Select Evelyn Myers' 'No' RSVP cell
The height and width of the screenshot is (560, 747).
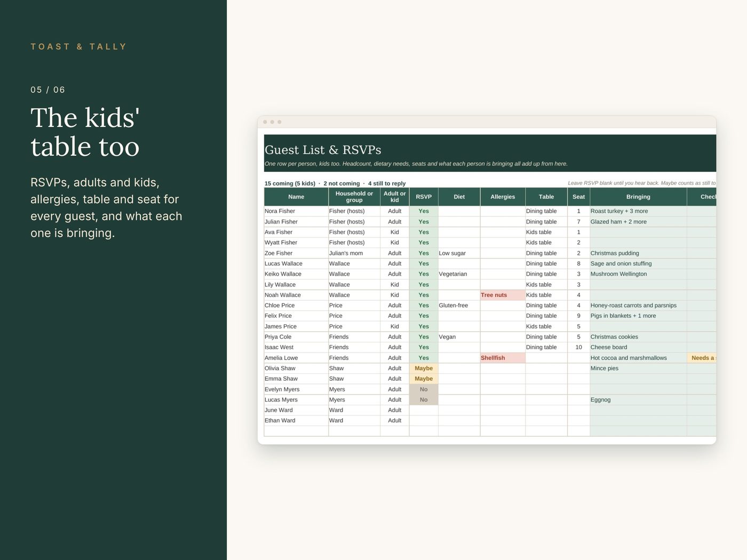point(424,389)
